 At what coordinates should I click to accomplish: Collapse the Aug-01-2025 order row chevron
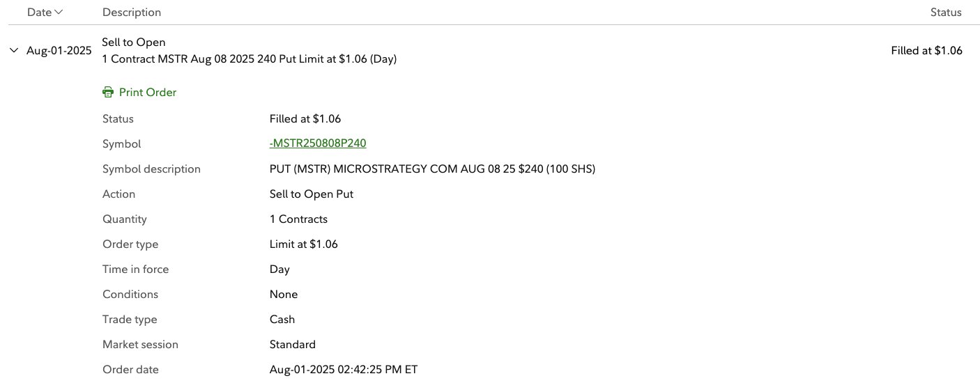(x=14, y=50)
